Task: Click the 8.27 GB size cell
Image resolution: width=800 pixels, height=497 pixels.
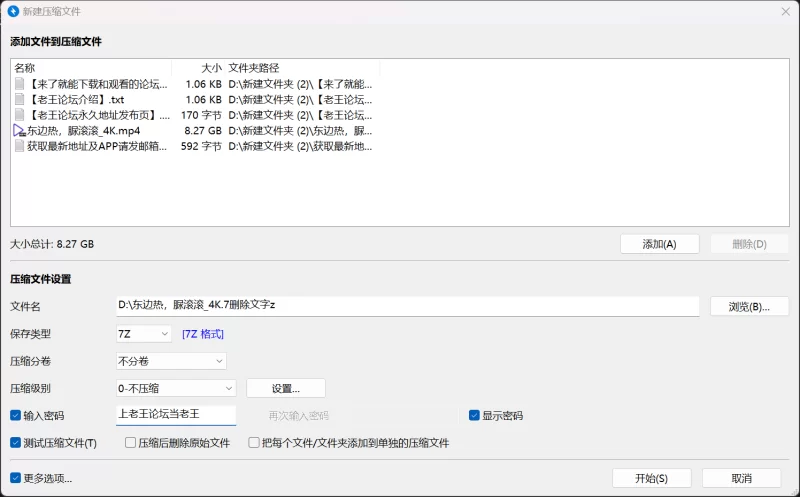Action: 203,131
